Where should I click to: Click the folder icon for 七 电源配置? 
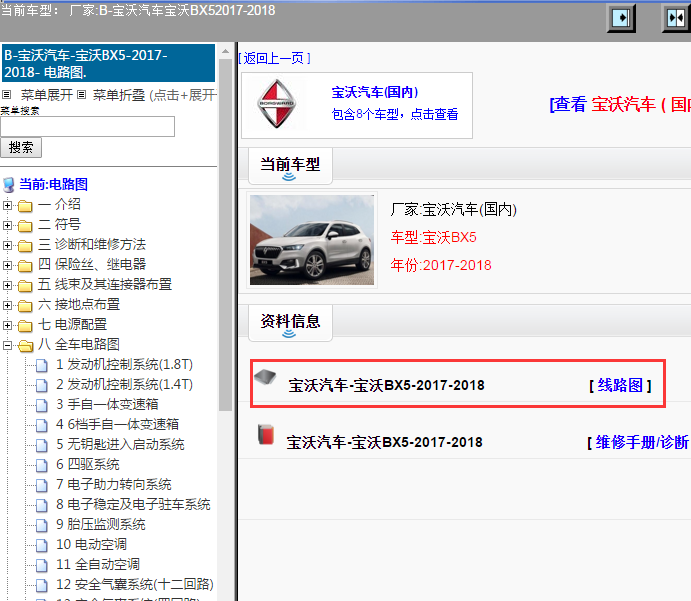click(x=25, y=326)
